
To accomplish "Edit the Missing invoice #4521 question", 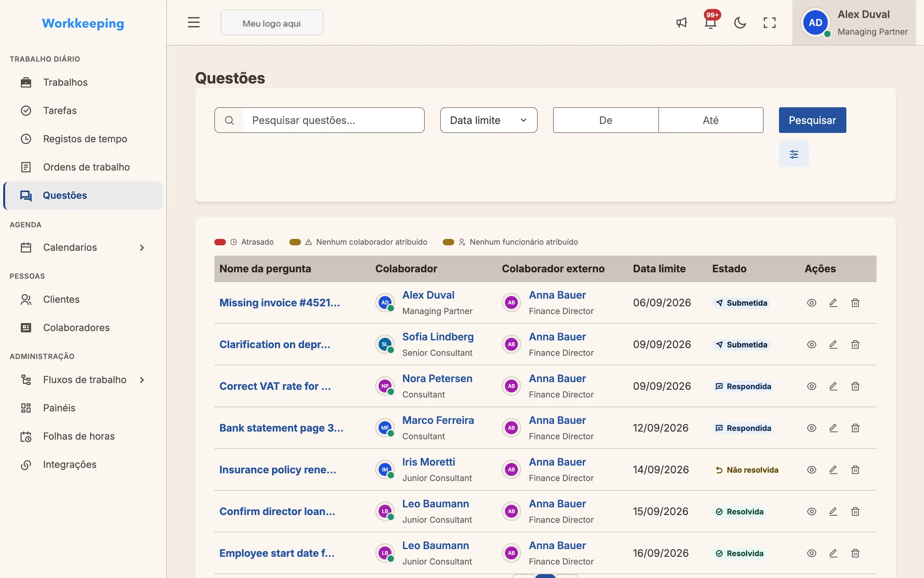I will [833, 303].
